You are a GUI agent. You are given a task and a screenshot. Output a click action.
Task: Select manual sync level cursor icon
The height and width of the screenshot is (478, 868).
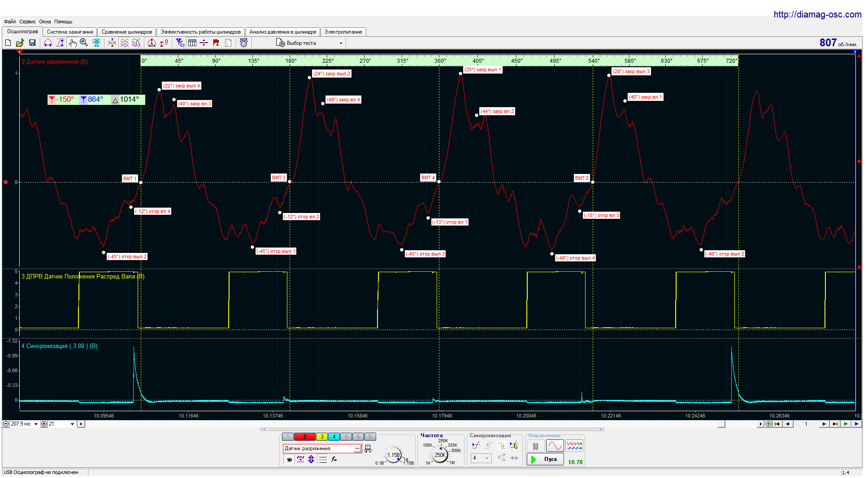(x=514, y=445)
